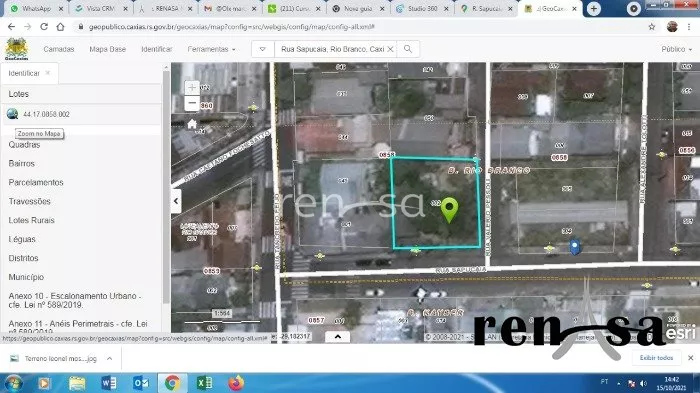This screenshot has width=700, height=393.
Task: Open the search options dropdown arrow
Action: 262,49
